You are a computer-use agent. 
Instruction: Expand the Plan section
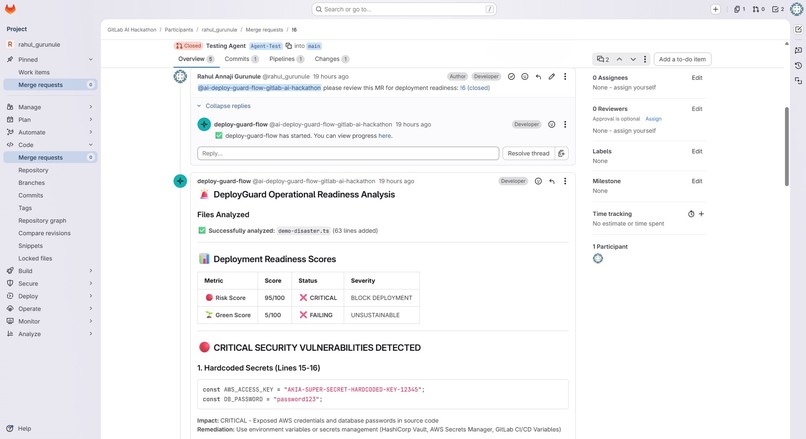pos(90,119)
